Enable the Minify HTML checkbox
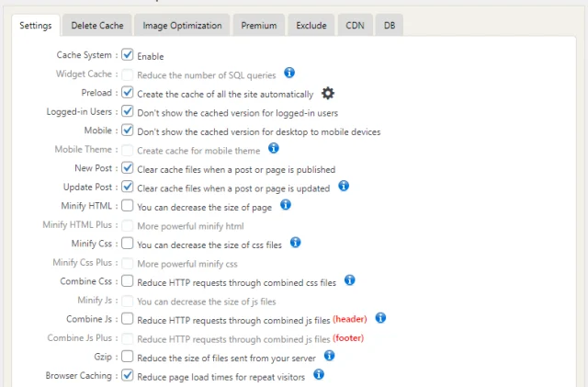The image size is (588, 387). [128, 206]
